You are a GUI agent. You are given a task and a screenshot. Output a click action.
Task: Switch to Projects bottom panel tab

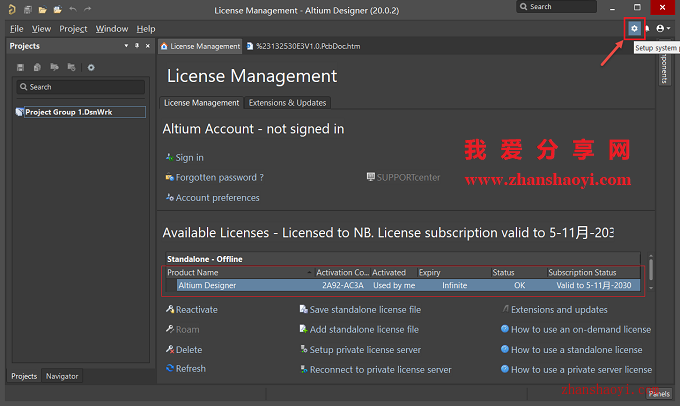[24, 376]
